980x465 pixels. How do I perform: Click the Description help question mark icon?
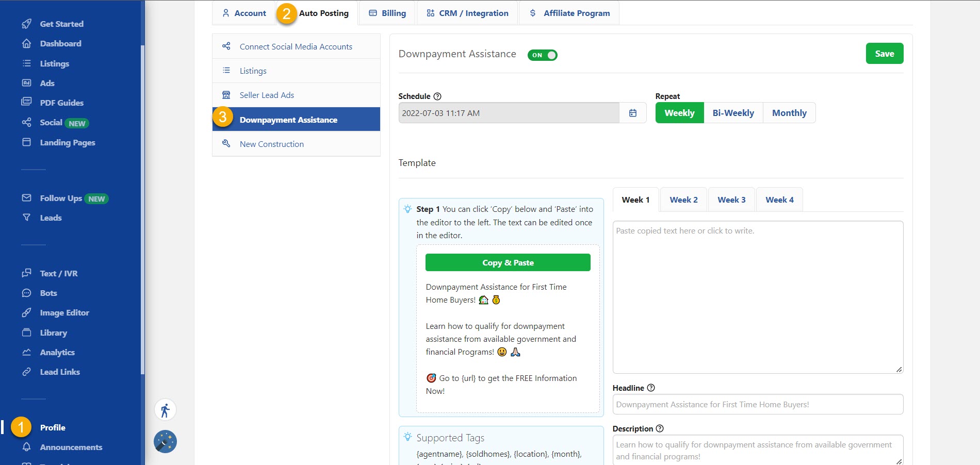(x=660, y=428)
